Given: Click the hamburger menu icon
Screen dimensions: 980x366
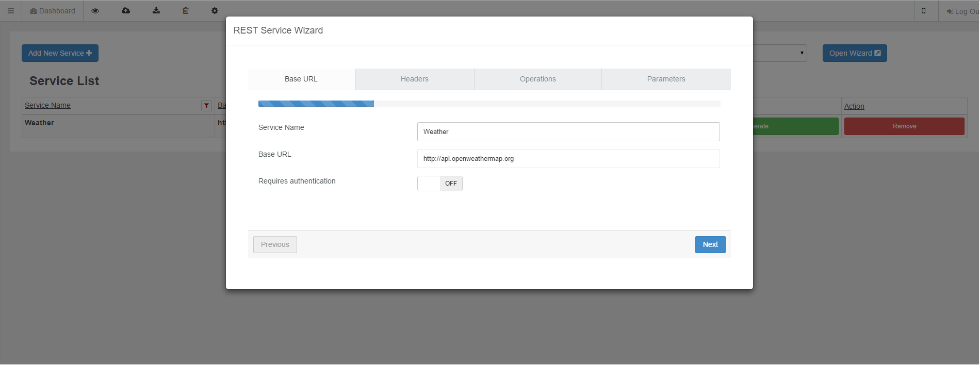Looking at the screenshot, I should click(x=11, y=11).
